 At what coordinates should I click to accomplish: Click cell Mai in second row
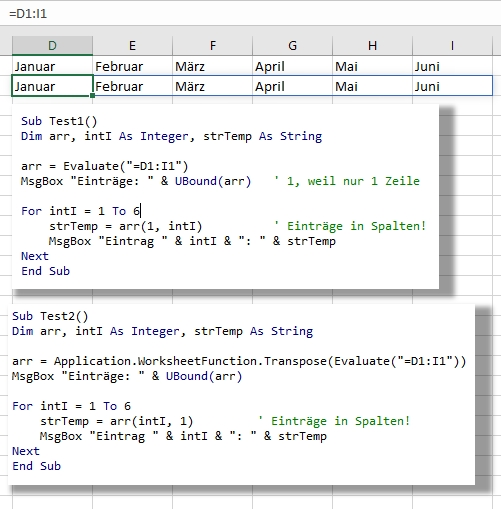[372, 86]
